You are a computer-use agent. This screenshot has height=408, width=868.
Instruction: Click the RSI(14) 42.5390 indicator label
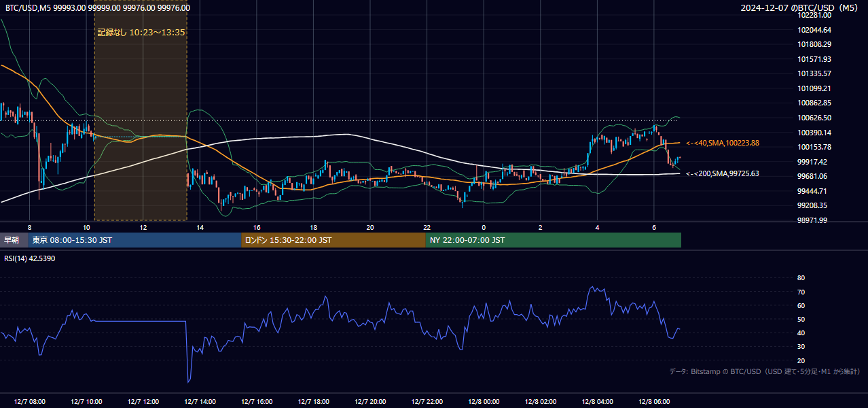(x=30, y=258)
